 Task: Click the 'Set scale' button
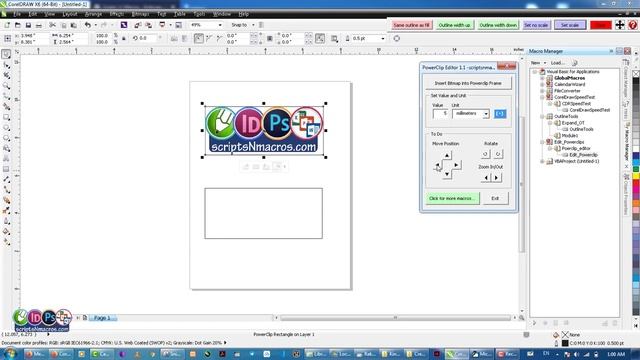(x=570, y=25)
